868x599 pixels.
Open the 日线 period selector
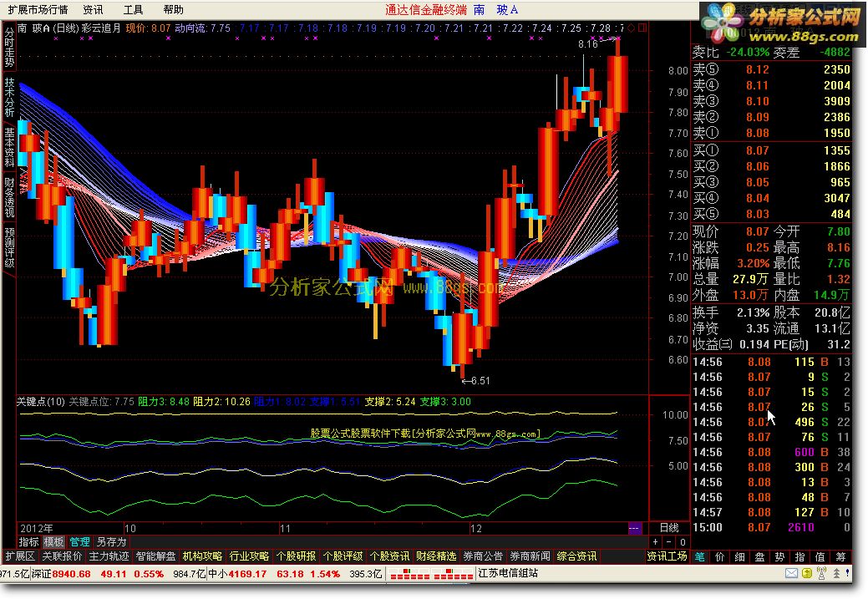pyautogui.click(x=669, y=528)
